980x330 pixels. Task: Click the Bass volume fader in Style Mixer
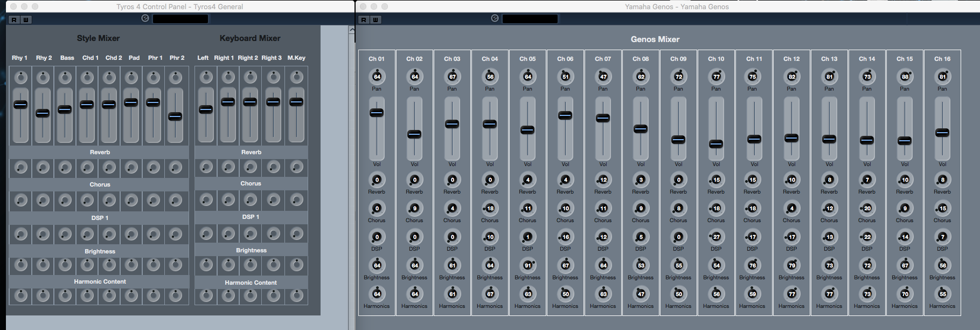(65, 109)
